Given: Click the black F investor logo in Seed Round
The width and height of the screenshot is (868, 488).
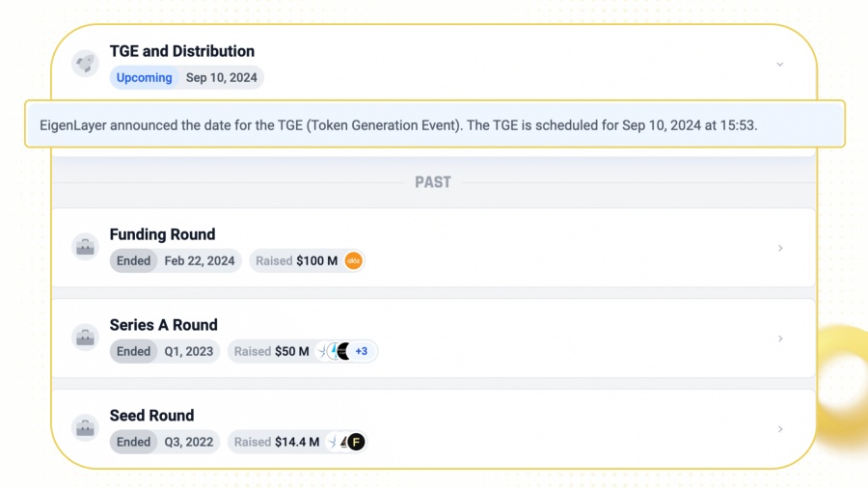Looking at the screenshot, I should point(356,442).
